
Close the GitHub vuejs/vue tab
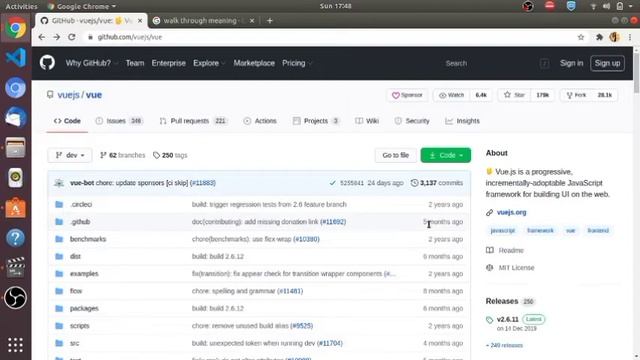pos(140,20)
